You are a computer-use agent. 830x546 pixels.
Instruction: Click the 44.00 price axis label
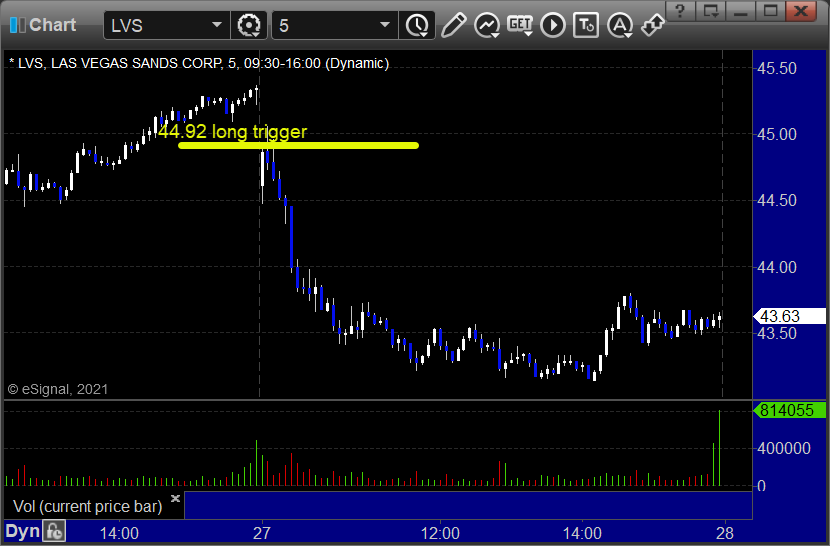pos(777,267)
